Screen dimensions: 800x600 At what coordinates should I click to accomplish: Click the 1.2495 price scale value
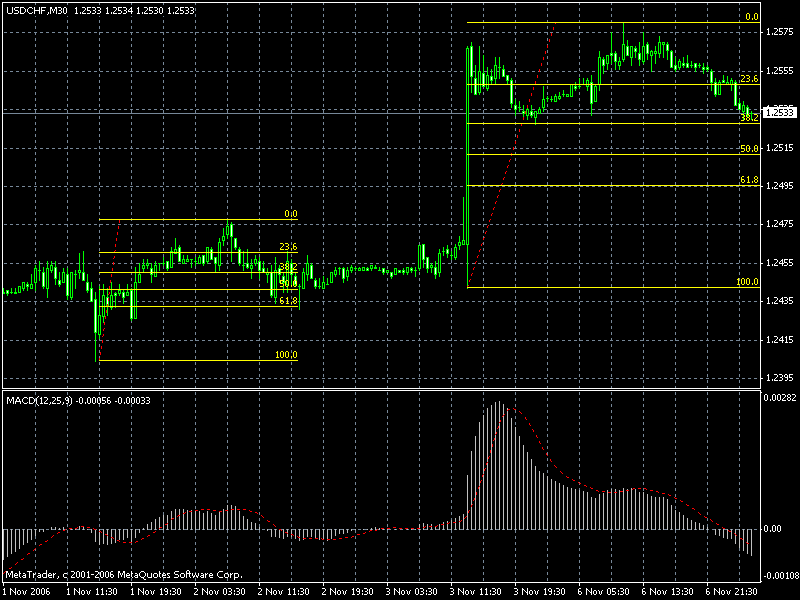779,186
